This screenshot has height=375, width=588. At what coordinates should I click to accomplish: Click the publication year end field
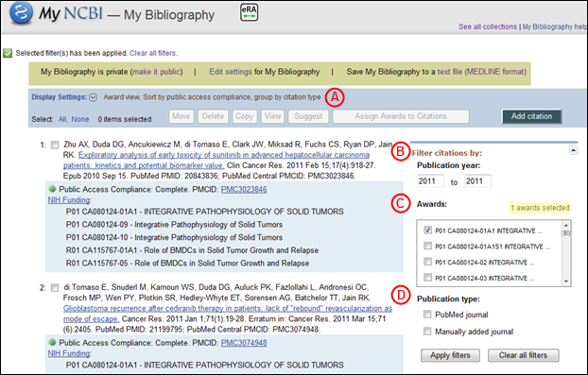point(477,181)
